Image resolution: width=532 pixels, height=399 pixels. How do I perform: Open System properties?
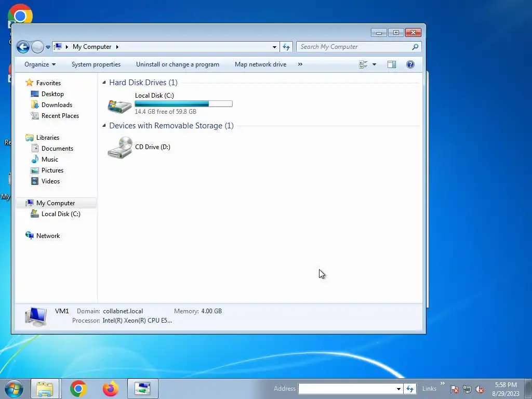(96, 64)
